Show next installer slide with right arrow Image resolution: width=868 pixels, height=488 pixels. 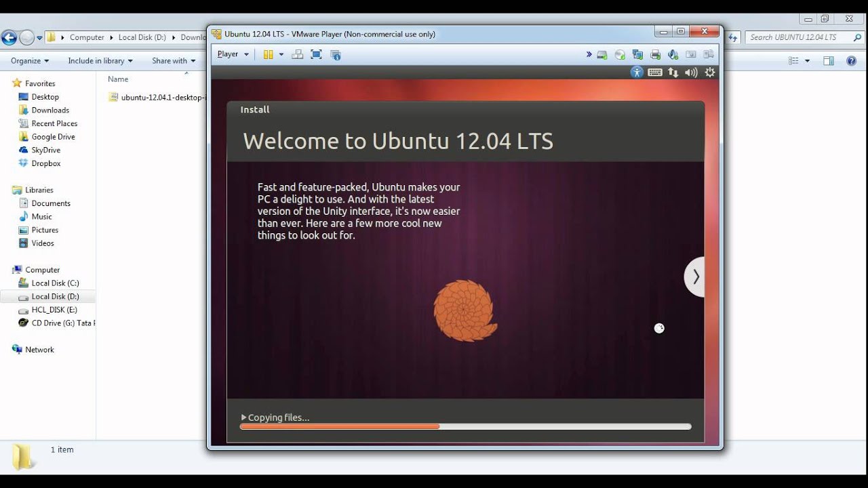click(694, 277)
